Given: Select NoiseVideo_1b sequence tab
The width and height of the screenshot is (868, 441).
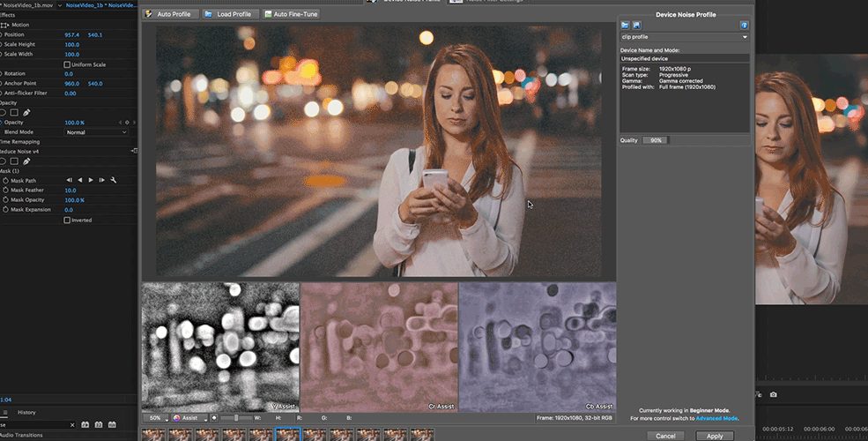Looking at the screenshot, I should (100, 5).
